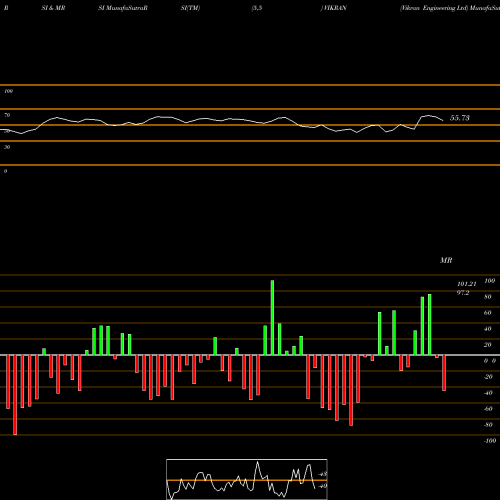The width and height of the screenshot is (500, 500).
Task: Click the Vikran Engineering Ltd header text
Action: click(433, 8)
